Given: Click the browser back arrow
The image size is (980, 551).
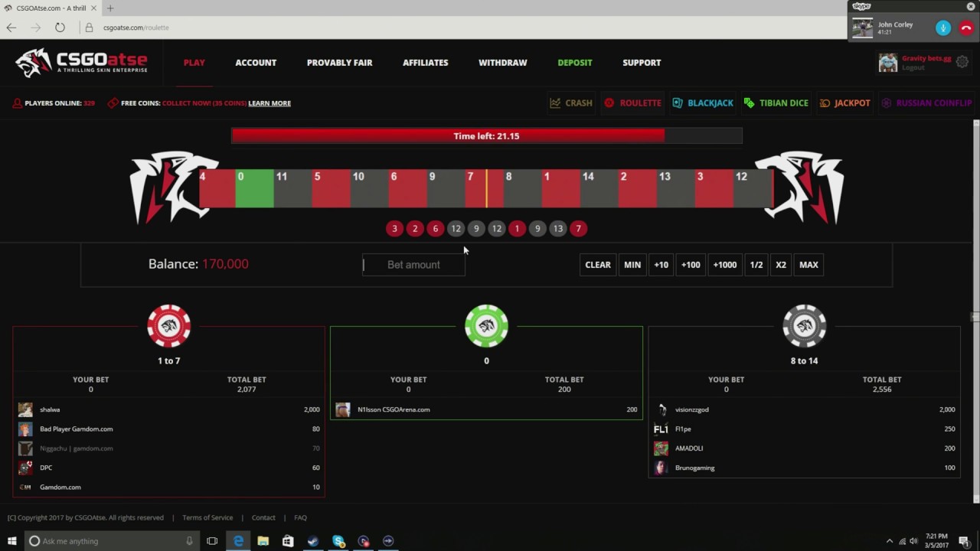Looking at the screenshot, I should [x=11, y=28].
